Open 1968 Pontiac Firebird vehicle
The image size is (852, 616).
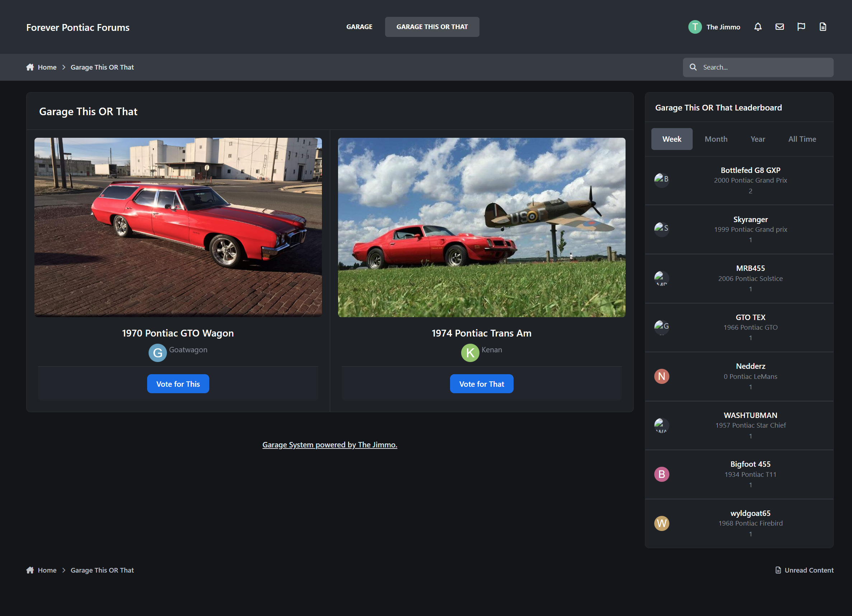tap(750, 523)
